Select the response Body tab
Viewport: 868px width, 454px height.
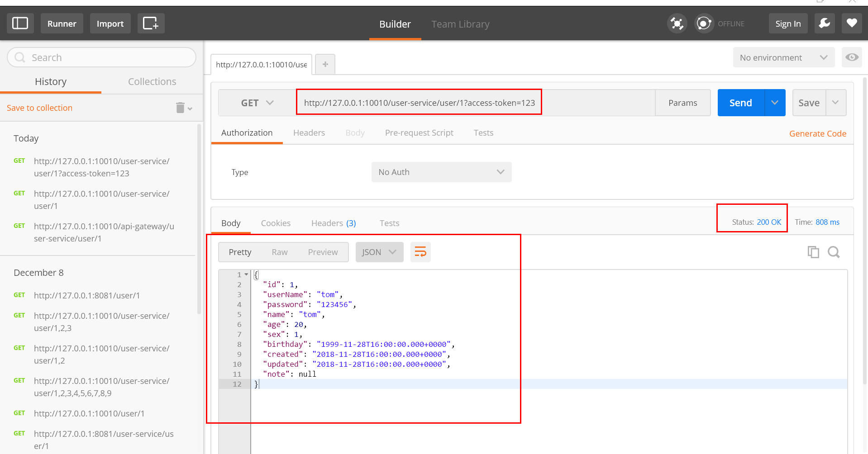231,223
